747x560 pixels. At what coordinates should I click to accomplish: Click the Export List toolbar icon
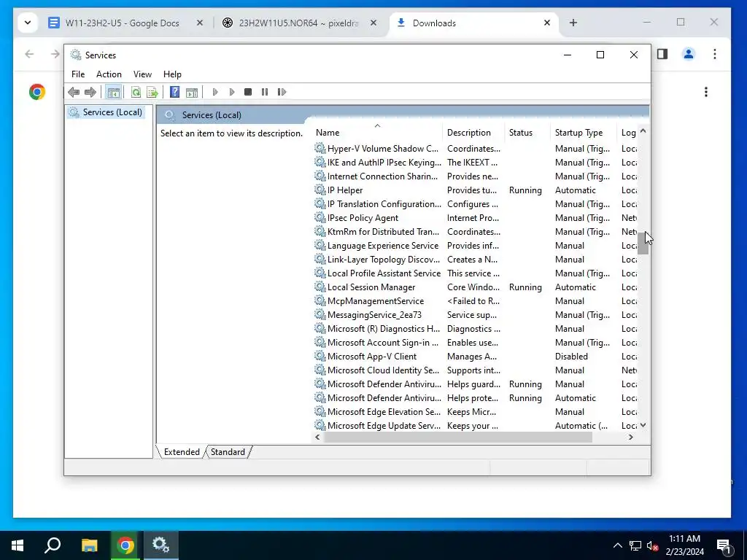click(x=152, y=92)
